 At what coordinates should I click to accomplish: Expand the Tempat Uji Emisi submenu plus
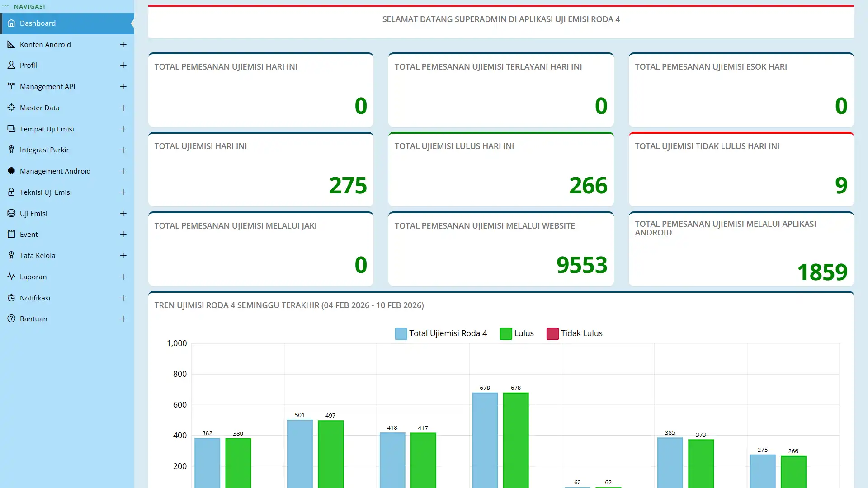123,129
